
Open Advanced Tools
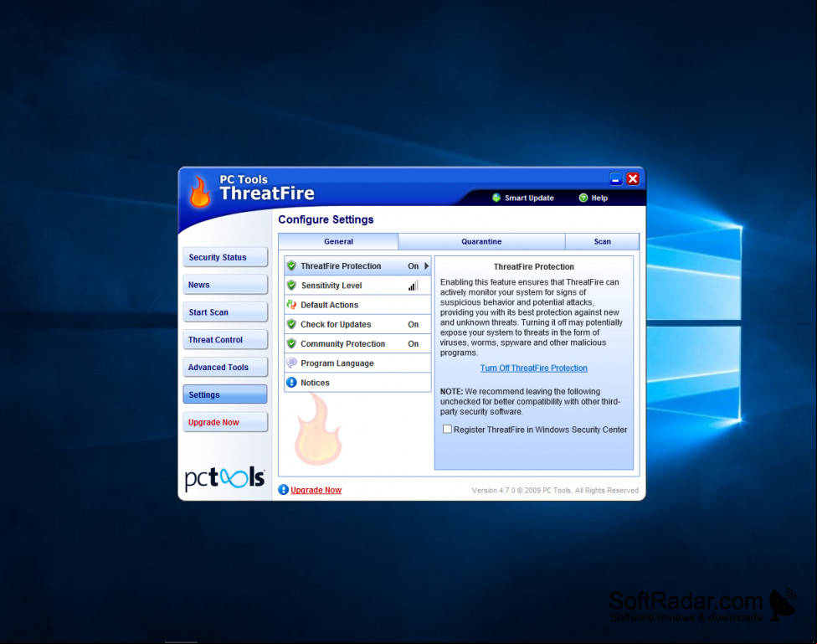tap(225, 367)
